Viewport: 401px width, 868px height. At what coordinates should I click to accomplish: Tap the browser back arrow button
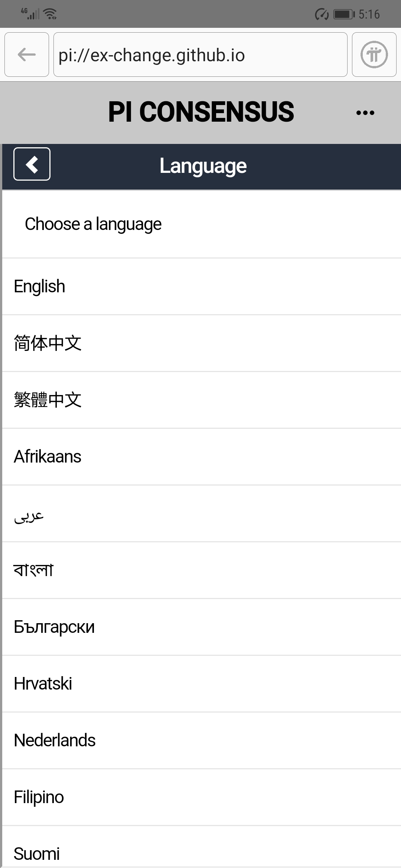[27, 55]
